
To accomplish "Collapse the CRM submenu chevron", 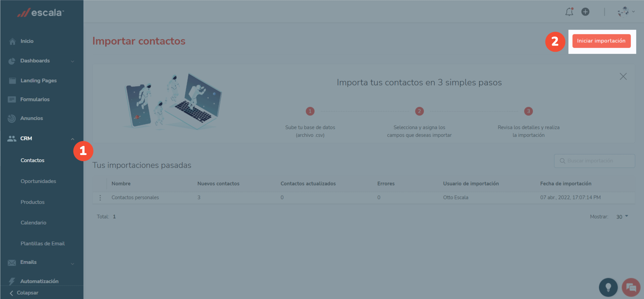I will pyautogui.click(x=72, y=139).
